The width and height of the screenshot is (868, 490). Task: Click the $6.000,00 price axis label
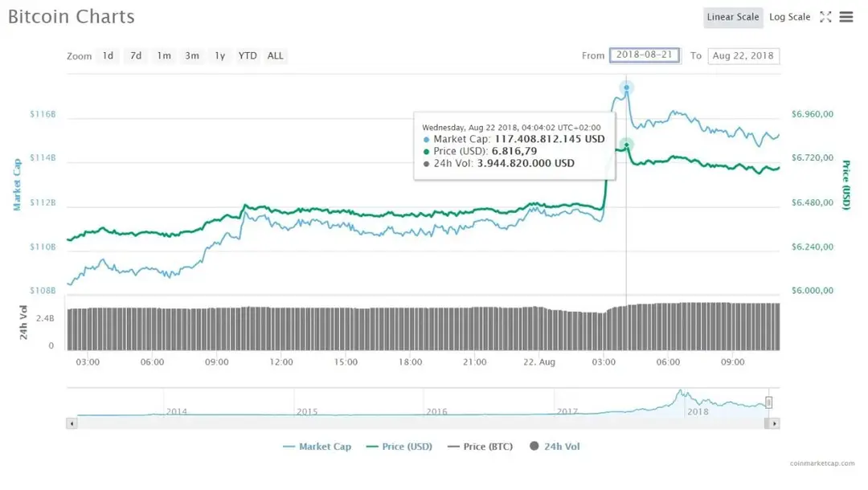coord(812,290)
